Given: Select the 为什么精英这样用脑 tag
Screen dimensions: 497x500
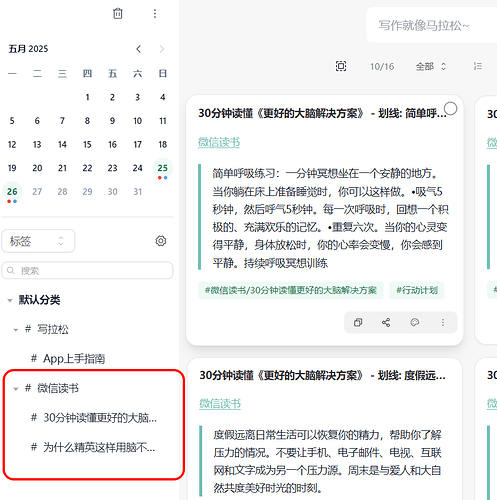Looking at the screenshot, I should point(99,447).
